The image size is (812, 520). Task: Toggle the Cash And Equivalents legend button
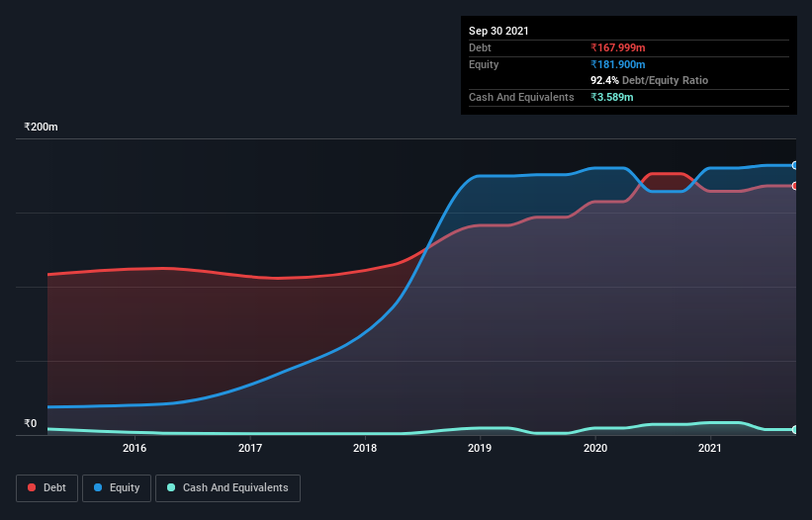227,488
